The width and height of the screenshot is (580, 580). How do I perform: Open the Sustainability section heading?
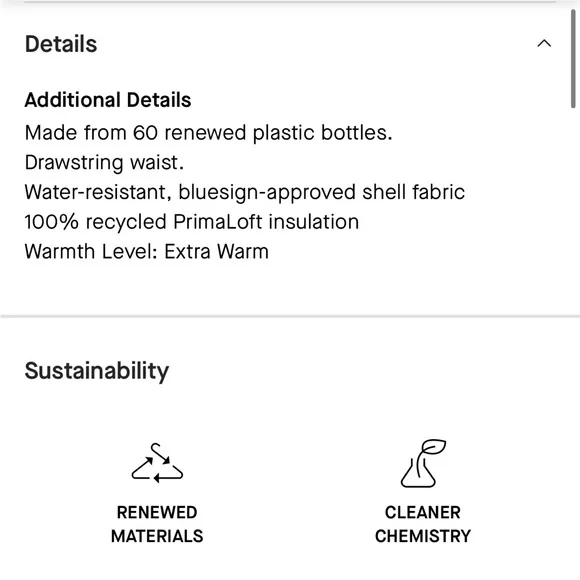click(97, 371)
